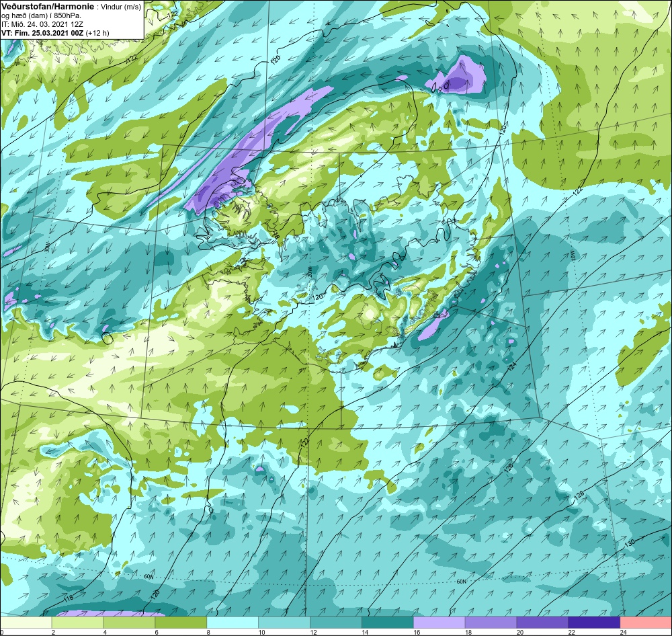Viewport: 672px width, 636px height.
Task: Click the legend tick label 8
Action: click(208, 632)
